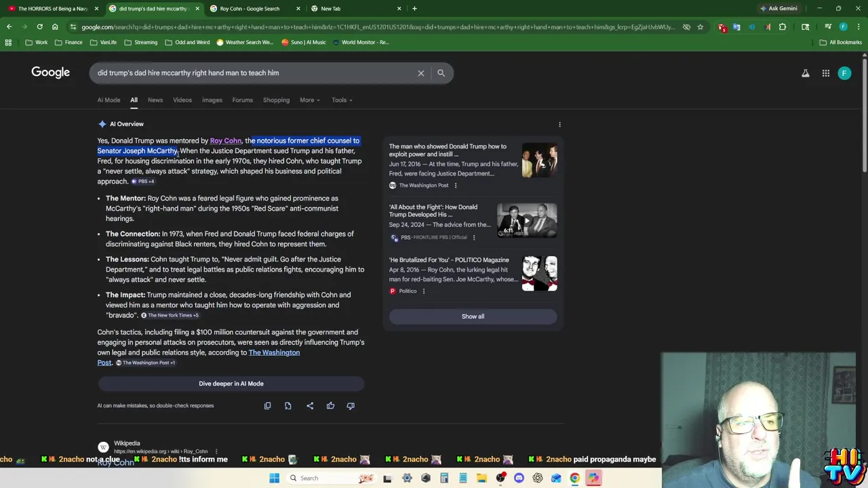Viewport: 868px width, 488px height.
Task: Click the Ask Gemini button
Action: coord(778,8)
